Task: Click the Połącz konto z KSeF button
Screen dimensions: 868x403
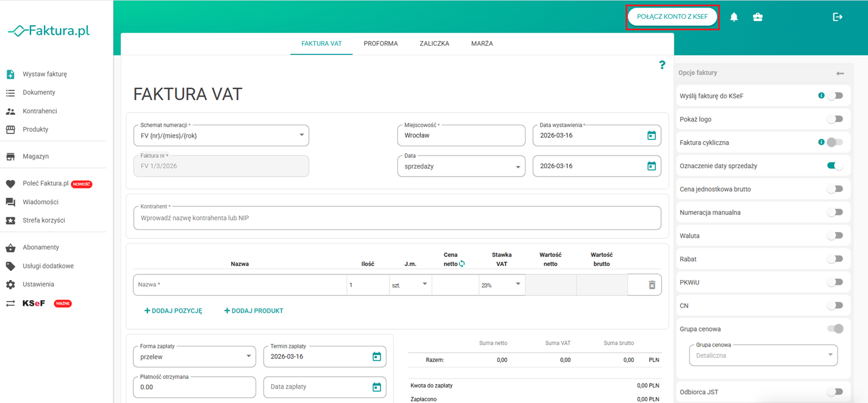Action: (x=672, y=17)
